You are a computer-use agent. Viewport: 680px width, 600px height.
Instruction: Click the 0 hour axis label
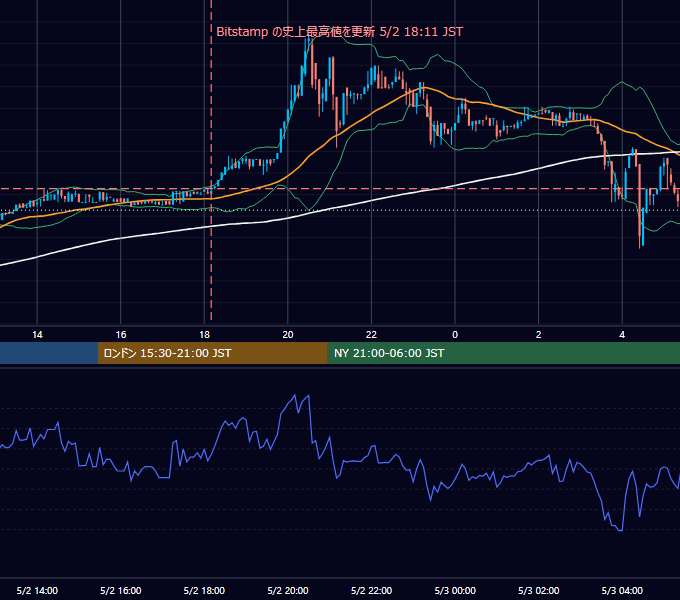coord(455,335)
